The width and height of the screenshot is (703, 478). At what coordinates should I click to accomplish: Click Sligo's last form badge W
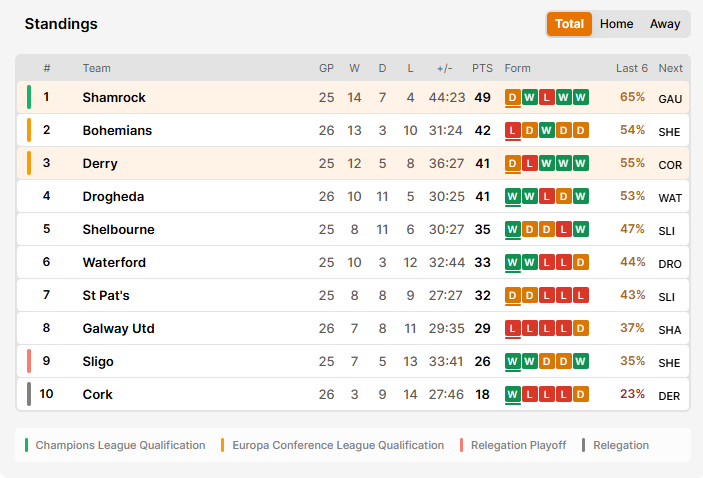coord(581,361)
